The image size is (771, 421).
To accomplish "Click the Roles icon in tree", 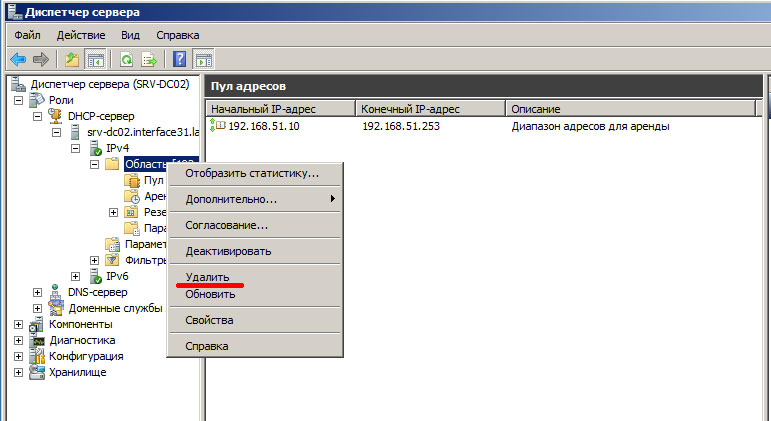I will pos(37,100).
